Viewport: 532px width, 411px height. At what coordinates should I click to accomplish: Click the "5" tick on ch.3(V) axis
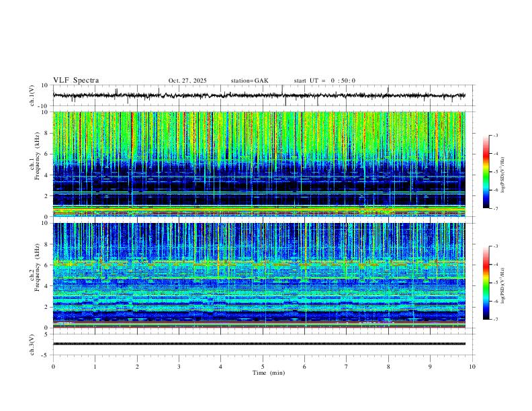(x=47, y=334)
